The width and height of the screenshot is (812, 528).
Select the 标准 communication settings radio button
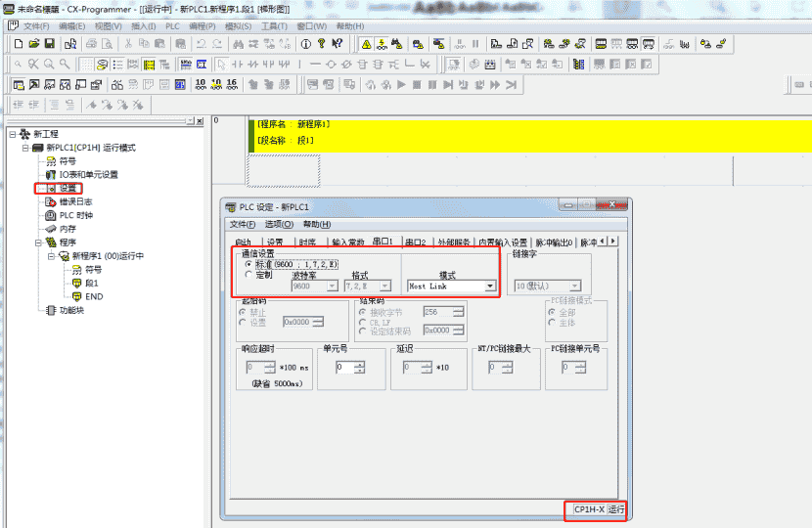pyautogui.click(x=248, y=264)
